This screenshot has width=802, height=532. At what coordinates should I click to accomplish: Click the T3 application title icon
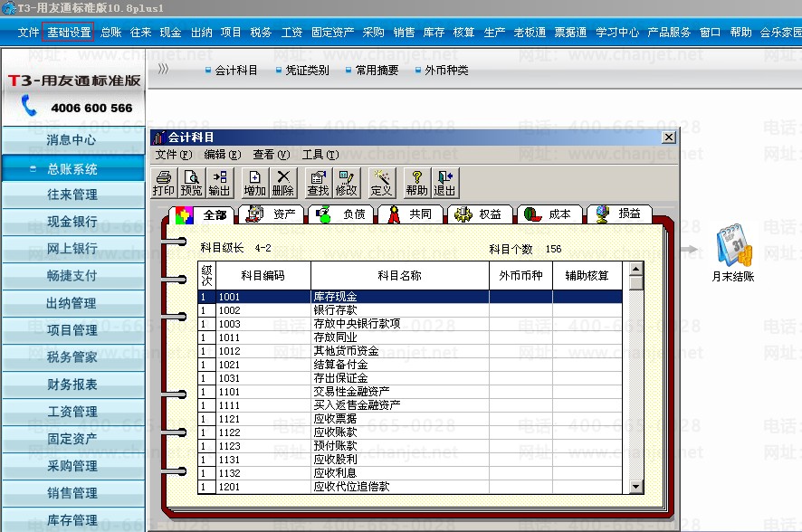coord(9,7)
